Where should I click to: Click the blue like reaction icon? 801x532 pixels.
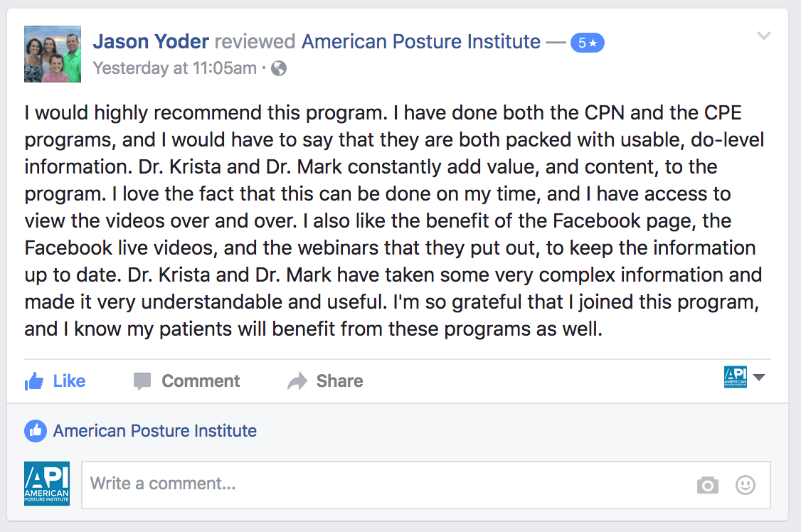coord(35,430)
